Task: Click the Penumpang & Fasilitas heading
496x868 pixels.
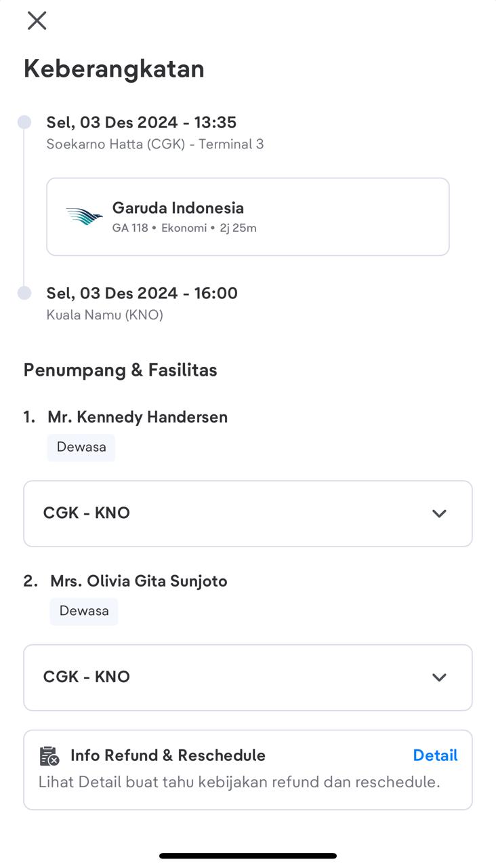Action: [121, 370]
